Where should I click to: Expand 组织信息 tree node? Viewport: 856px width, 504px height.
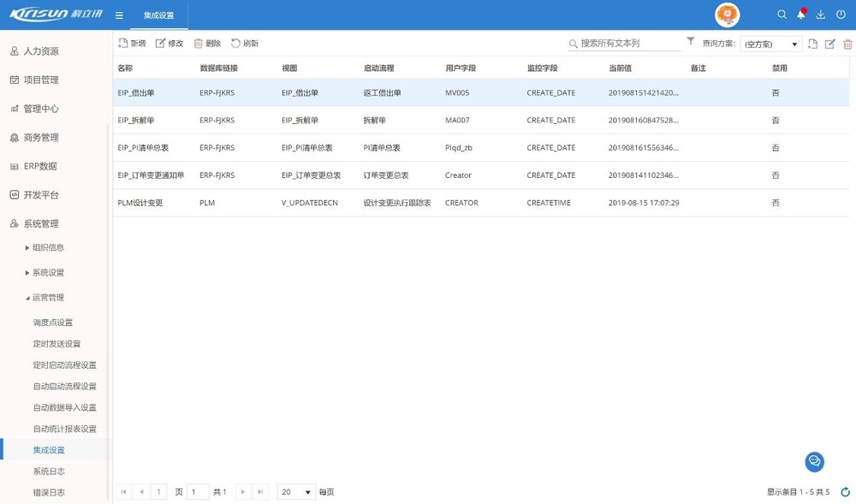pyautogui.click(x=27, y=247)
